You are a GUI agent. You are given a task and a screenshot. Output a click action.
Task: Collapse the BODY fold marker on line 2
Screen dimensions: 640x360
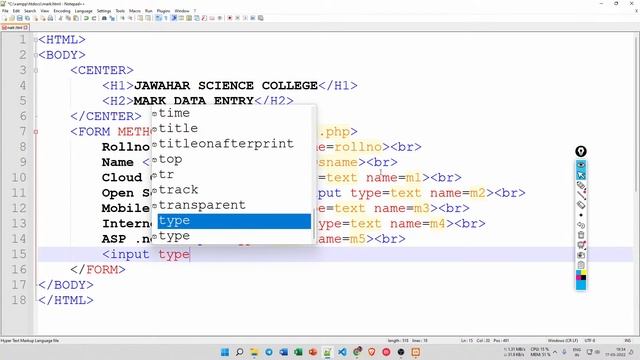click(x=36, y=55)
